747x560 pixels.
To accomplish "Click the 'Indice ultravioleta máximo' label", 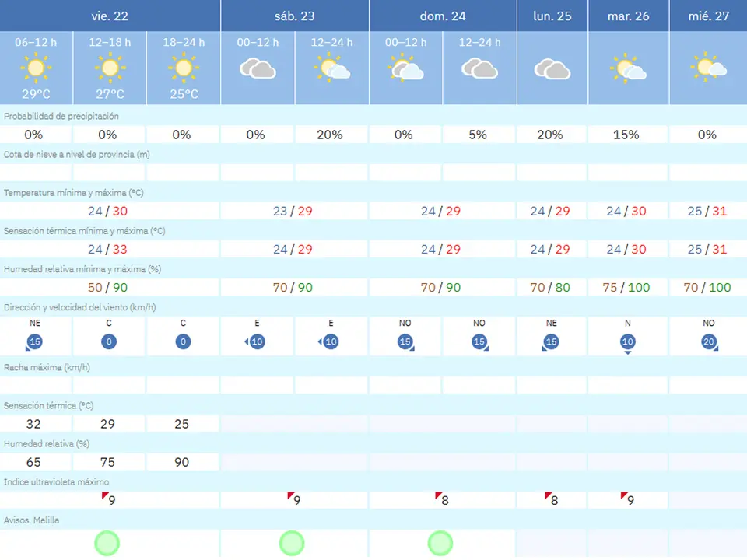I will [x=56, y=482].
